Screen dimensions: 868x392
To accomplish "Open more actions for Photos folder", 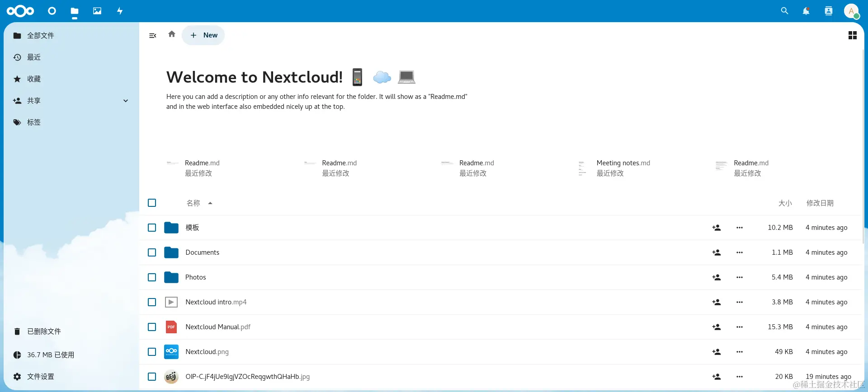I will tap(740, 277).
